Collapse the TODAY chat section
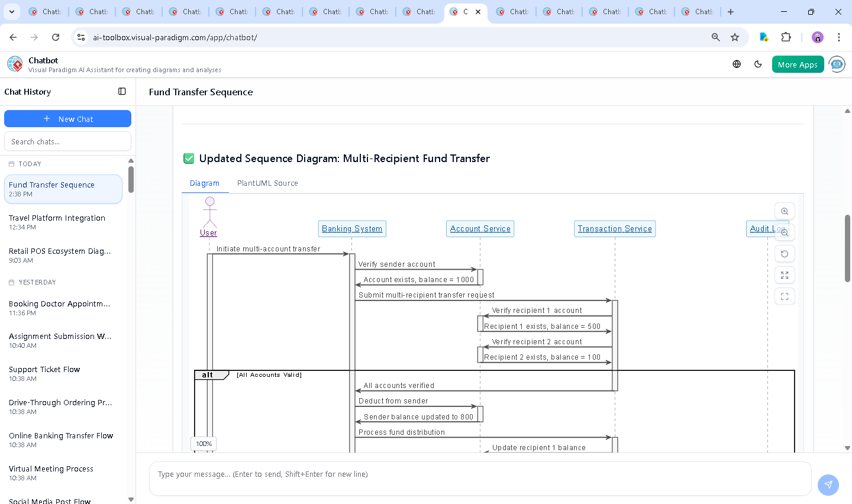Image resolution: width=852 pixels, height=504 pixels. coord(30,164)
